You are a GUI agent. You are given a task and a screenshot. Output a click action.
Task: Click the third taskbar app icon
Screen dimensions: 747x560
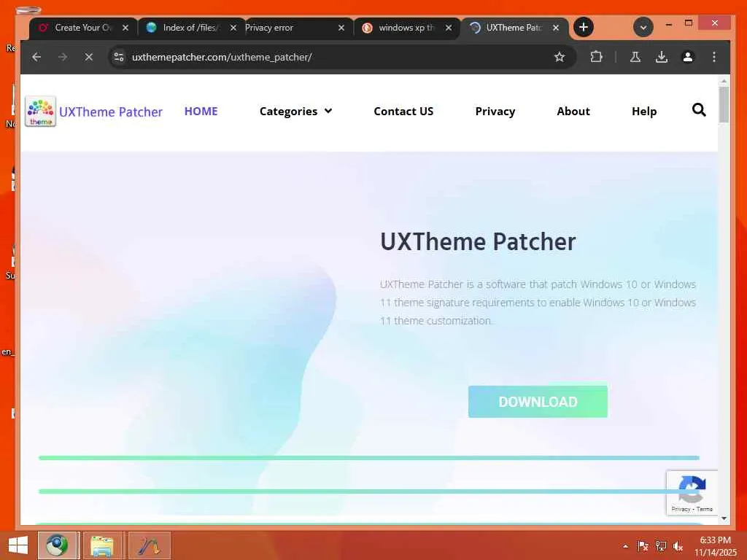[149, 545]
